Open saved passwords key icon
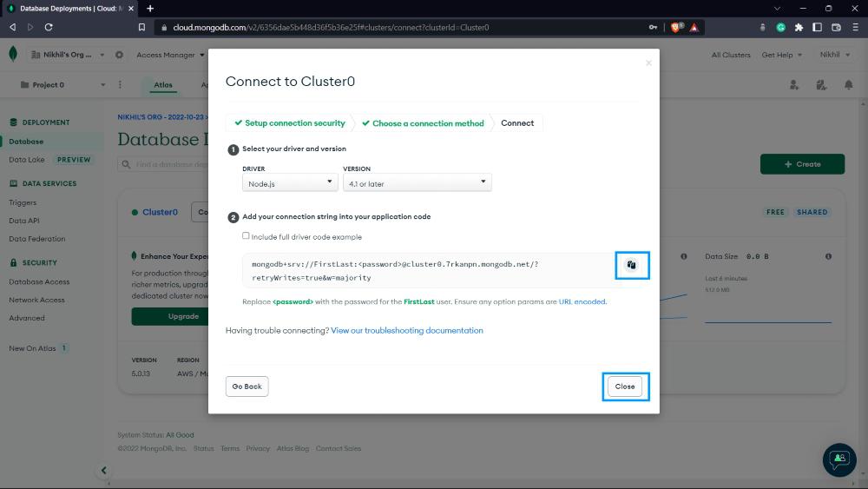868x489 pixels. (654, 27)
